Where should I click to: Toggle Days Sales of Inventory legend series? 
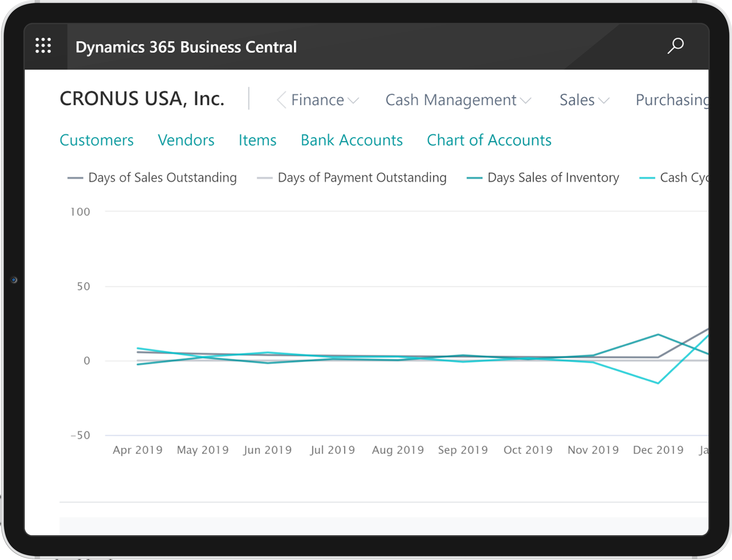click(x=543, y=178)
